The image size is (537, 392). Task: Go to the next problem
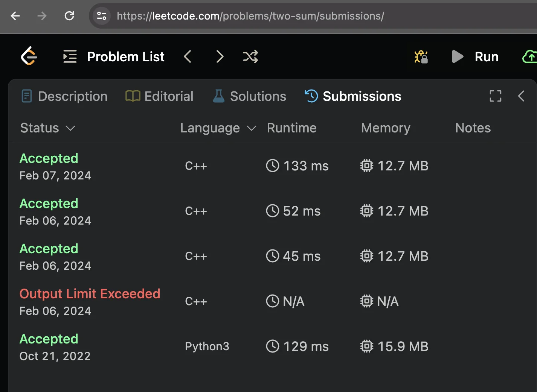pos(220,57)
